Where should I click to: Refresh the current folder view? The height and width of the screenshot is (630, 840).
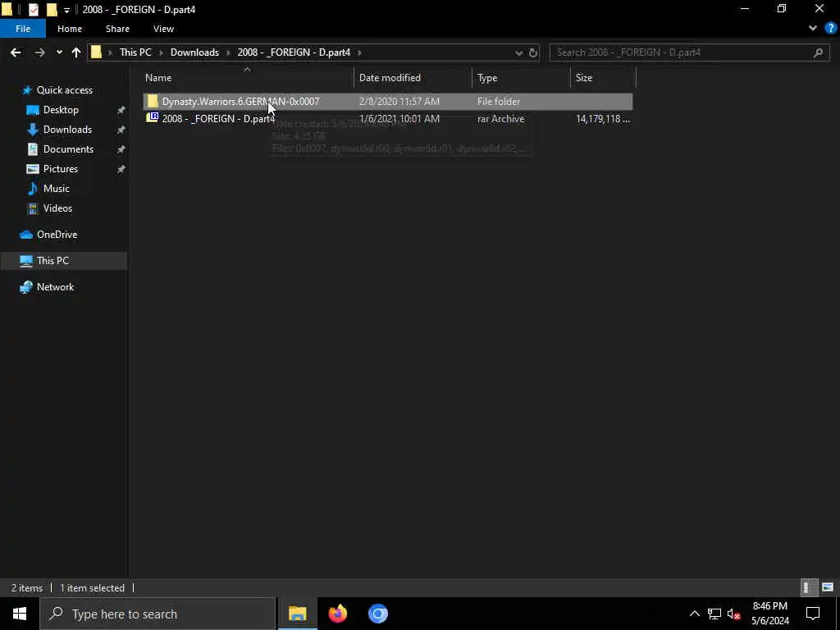(x=532, y=52)
